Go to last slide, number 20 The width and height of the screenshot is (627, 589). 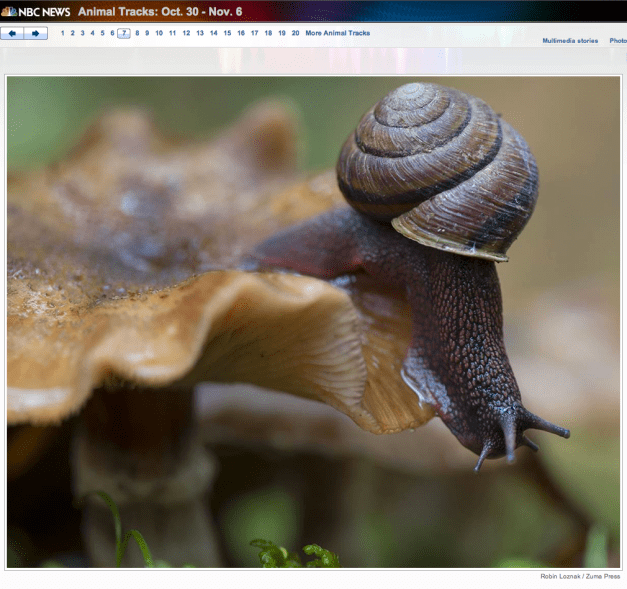295,33
